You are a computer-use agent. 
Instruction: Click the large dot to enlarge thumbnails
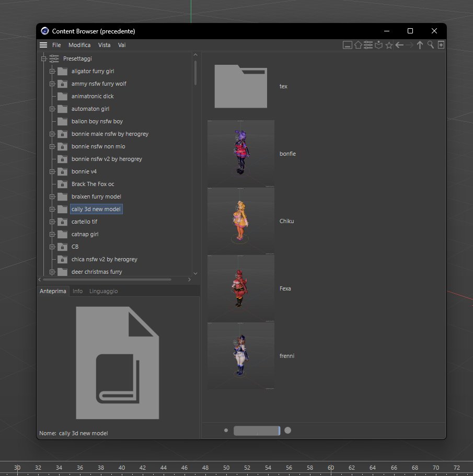(x=288, y=431)
